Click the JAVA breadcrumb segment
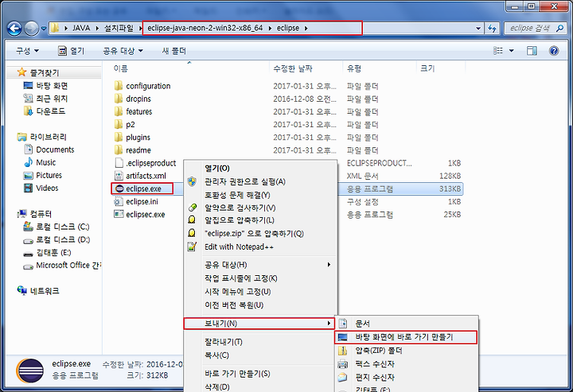Image resolution: width=573 pixels, height=392 pixels. (x=81, y=28)
